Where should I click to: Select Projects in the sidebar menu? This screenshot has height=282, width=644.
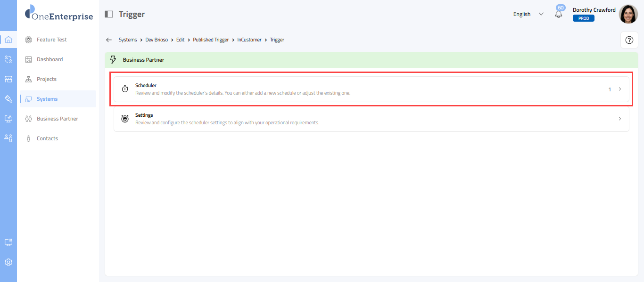[x=46, y=79]
